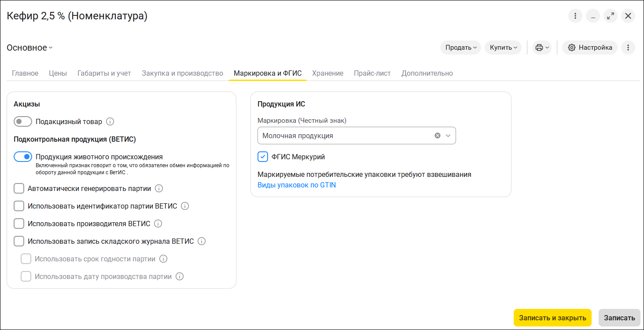644x330 pixels.
Task: Open the Настройка gear settings
Action: coord(590,48)
